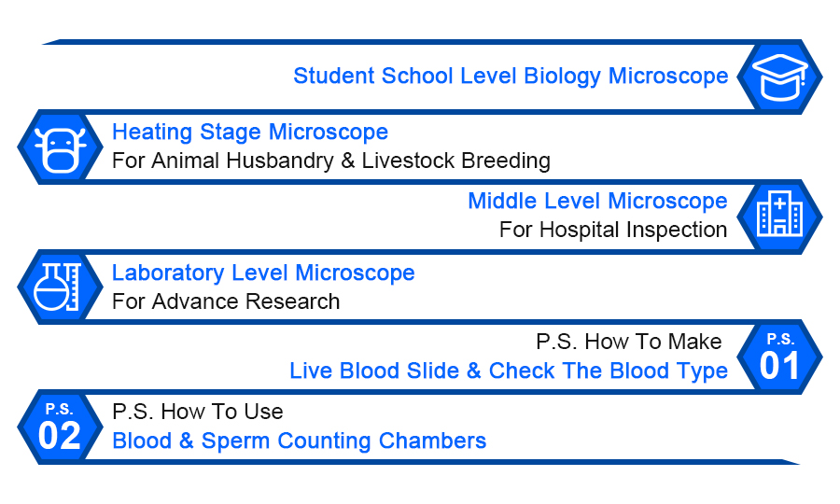Click the cow head hexagon icon
The height and width of the screenshot is (504, 840).
[x=60, y=147]
